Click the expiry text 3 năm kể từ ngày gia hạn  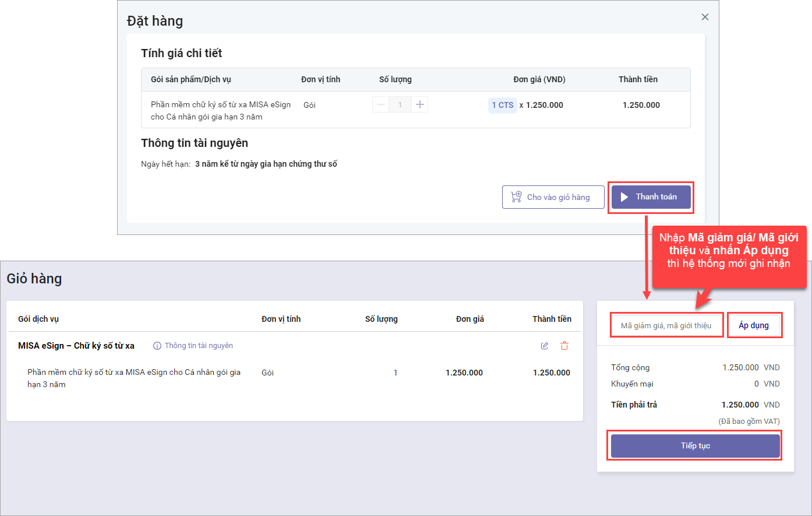tap(266, 164)
